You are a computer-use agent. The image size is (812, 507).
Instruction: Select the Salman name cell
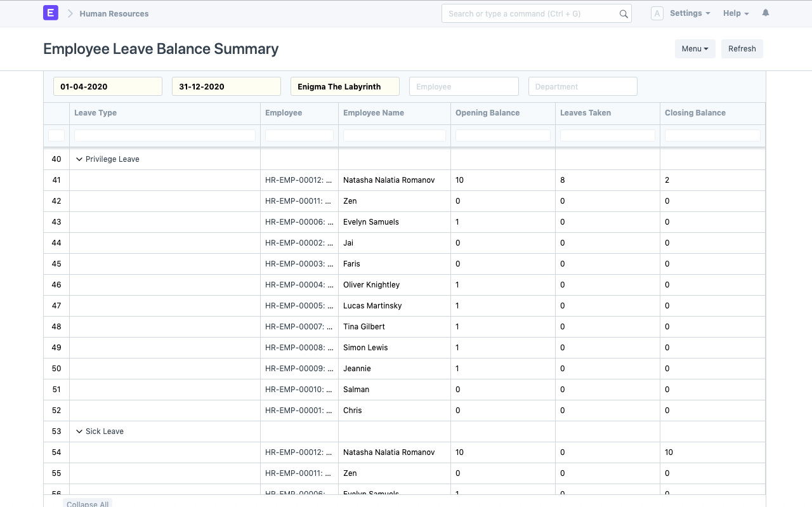tap(395, 390)
